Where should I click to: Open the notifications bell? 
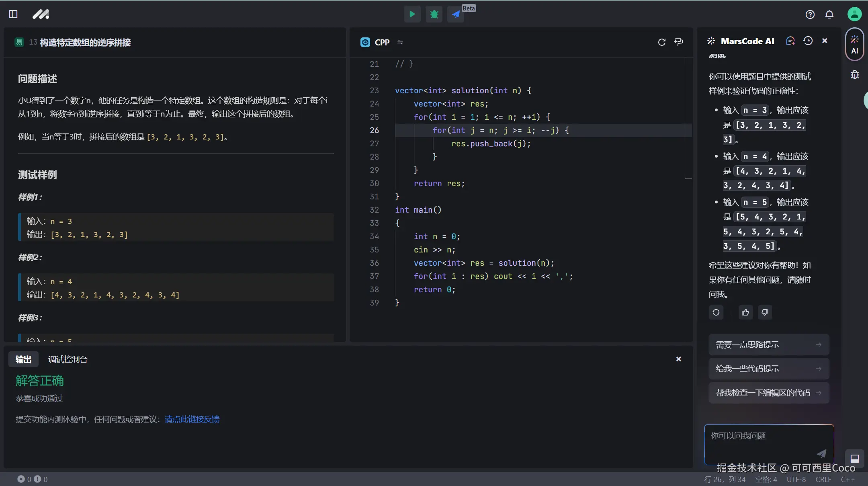click(829, 14)
